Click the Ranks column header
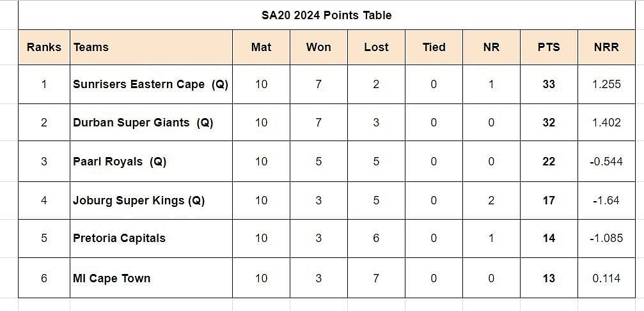644x311 pixels. click(x=44, y=47)
